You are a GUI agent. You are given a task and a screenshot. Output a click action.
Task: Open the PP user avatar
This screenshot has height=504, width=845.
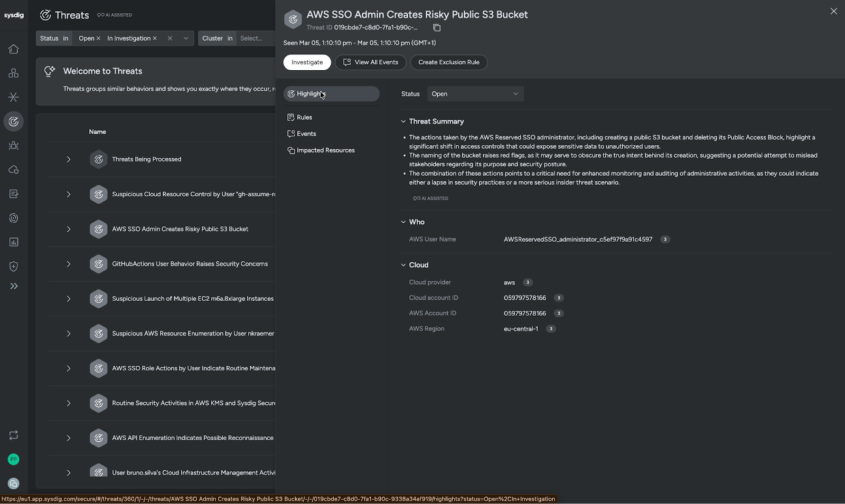[14, 459]
